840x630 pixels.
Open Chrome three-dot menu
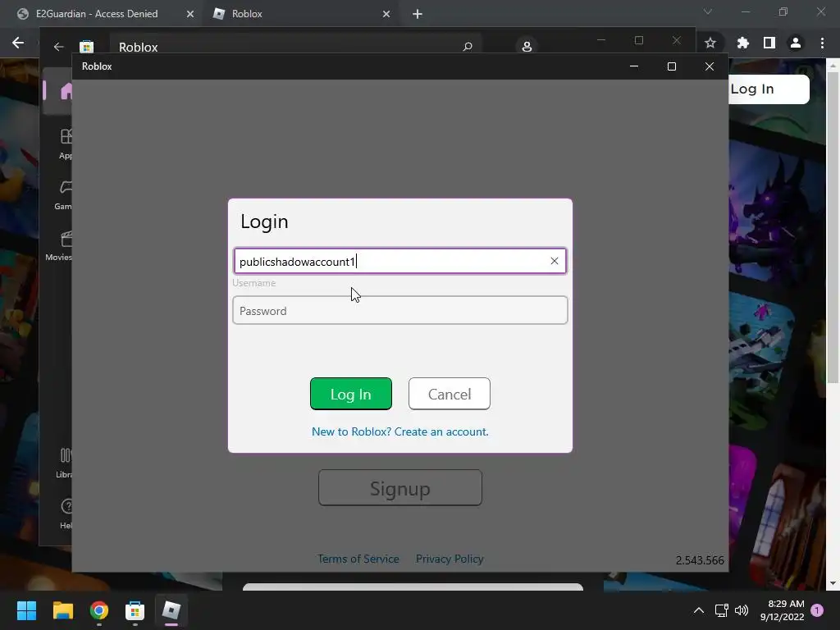[822, 43]
